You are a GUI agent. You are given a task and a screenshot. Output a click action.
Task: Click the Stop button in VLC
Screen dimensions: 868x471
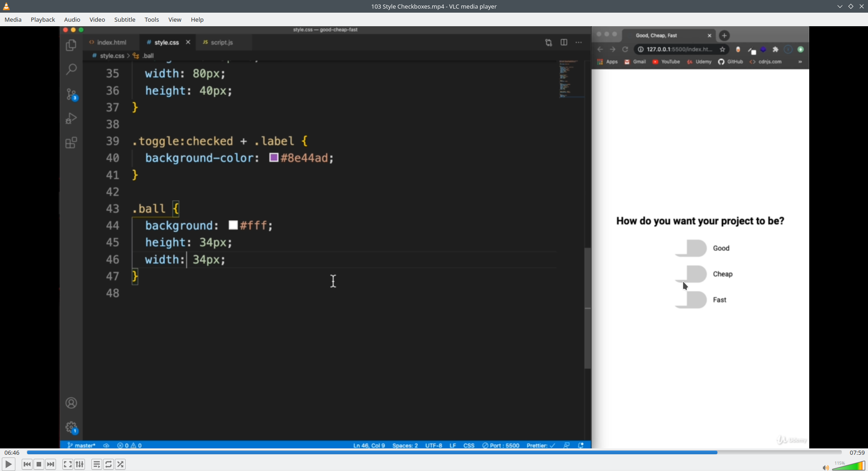coord(39,464)
